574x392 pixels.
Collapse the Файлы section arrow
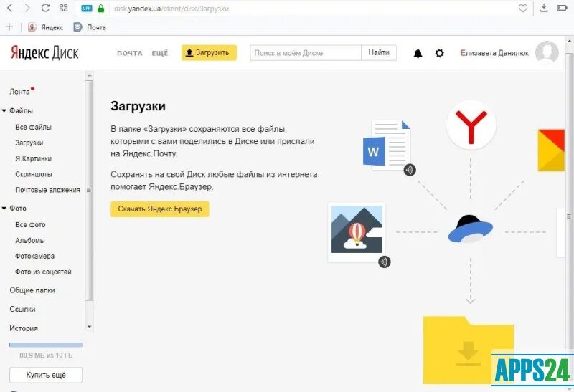(x=4, y=111)
